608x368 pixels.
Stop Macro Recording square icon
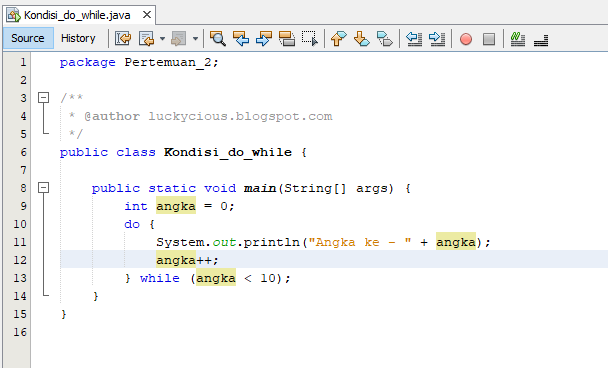pos(489,39)
